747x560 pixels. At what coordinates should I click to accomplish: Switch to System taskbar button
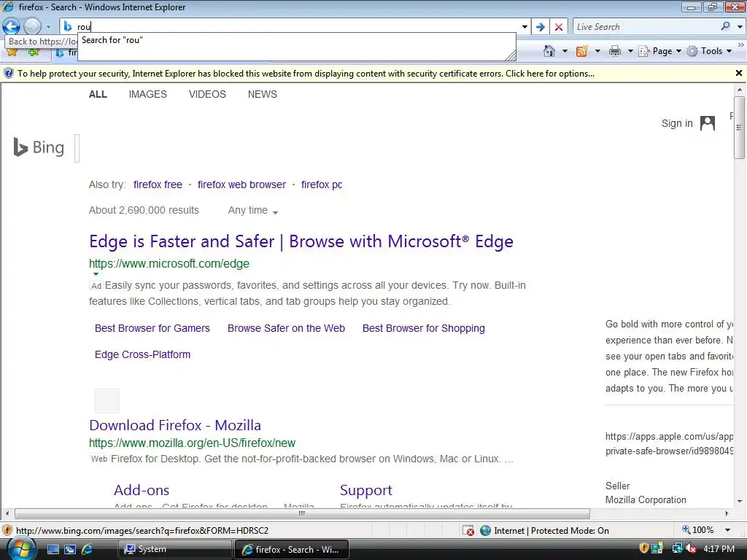[x=174, y=549]
